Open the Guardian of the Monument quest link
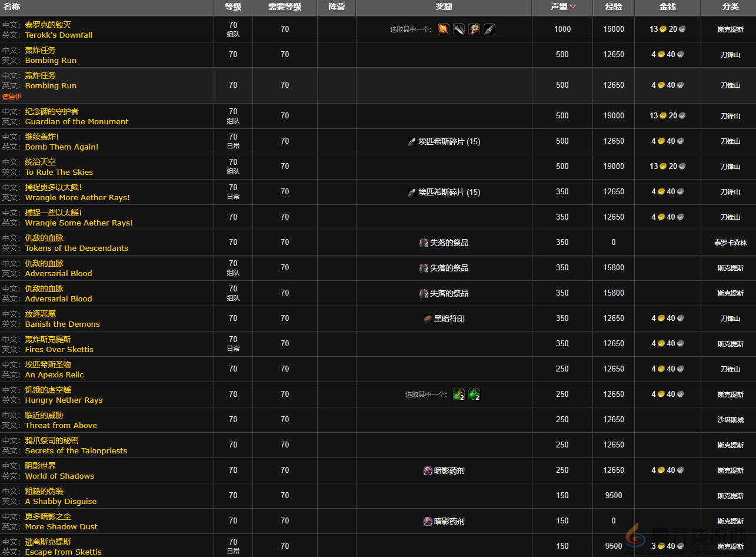 click(x=76, y=121)
